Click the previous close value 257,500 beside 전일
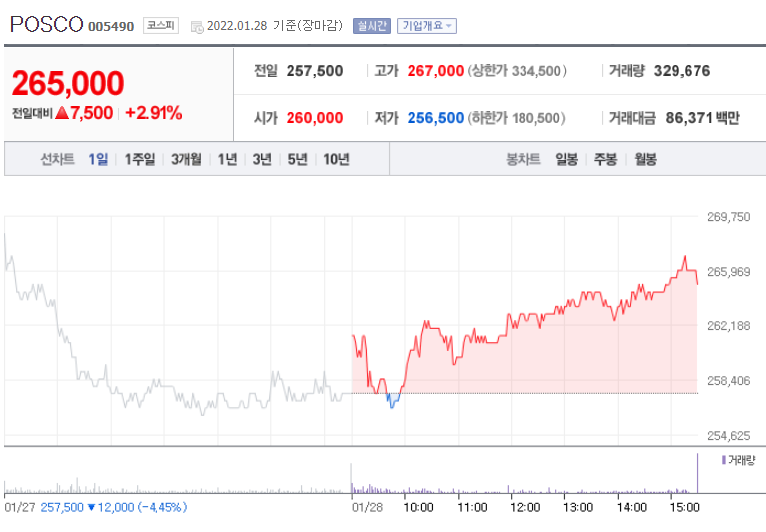Image resolution: width=766 pixels, height=532 pixels. coord(315,71)
